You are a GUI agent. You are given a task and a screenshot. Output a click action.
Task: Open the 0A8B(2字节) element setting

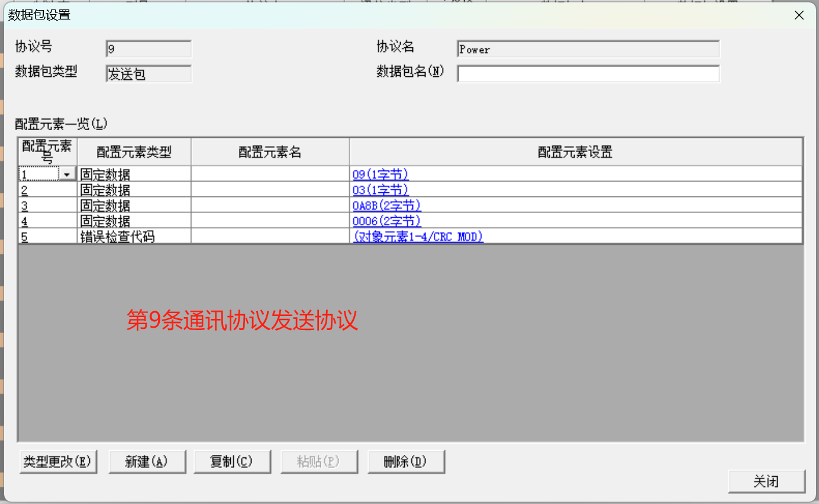[x=386, y=205]
